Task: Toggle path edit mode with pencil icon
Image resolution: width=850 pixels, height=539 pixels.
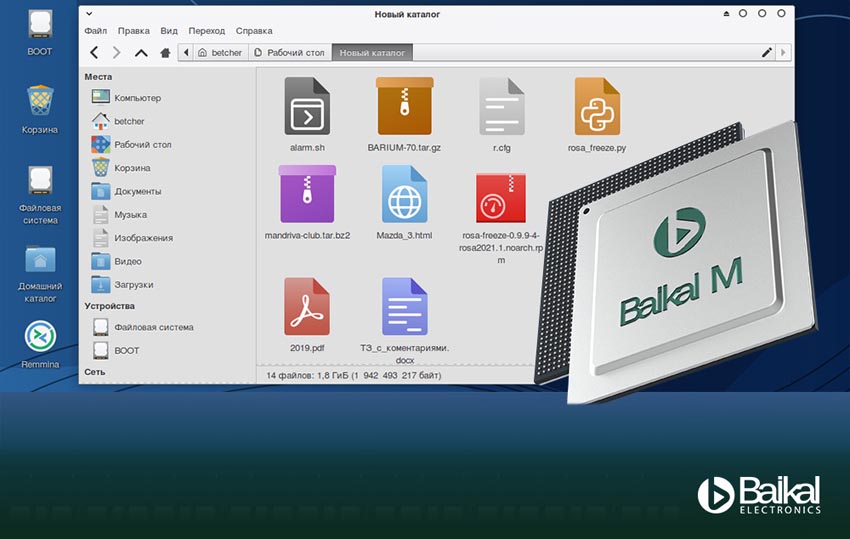Action: pyautogui.click(x=767, y=53)
